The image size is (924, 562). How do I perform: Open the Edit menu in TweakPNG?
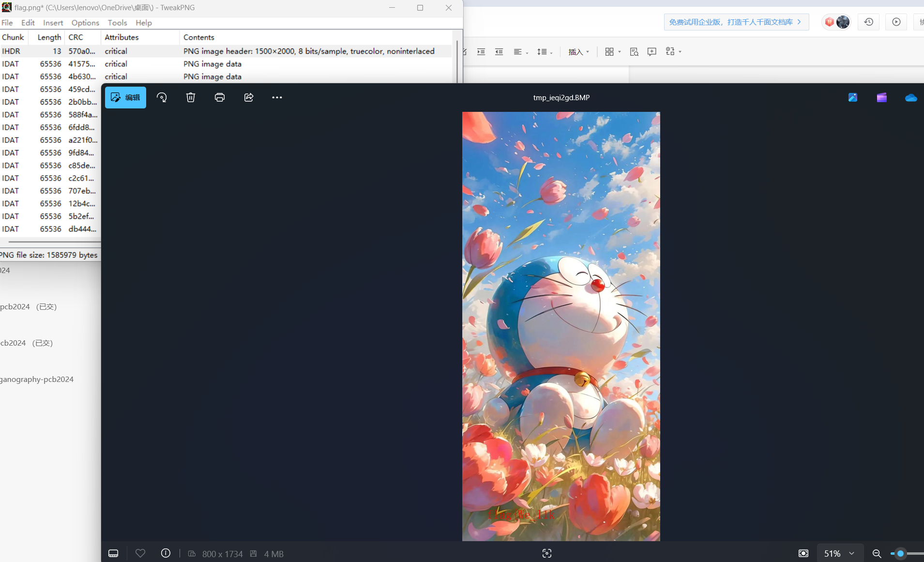(28, 23)
